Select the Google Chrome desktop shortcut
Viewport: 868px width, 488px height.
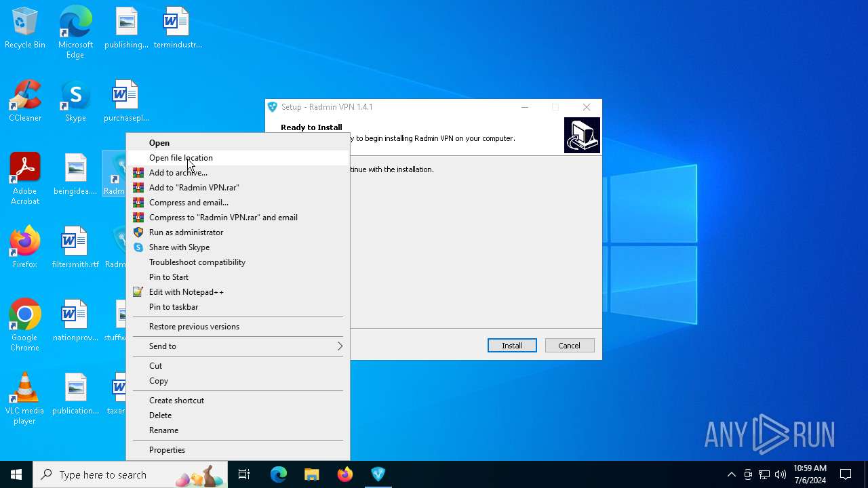[25, 325]
